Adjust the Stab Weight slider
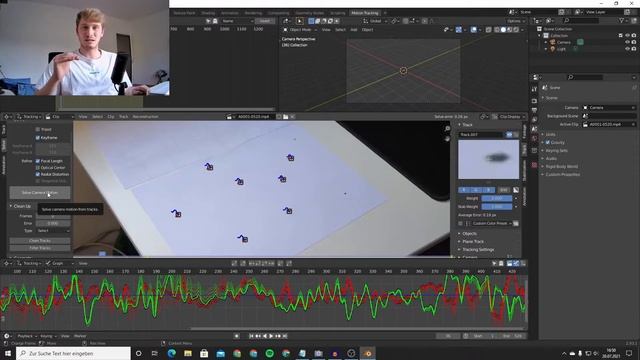Screen dimensions: 640x360 pos(497,207)
